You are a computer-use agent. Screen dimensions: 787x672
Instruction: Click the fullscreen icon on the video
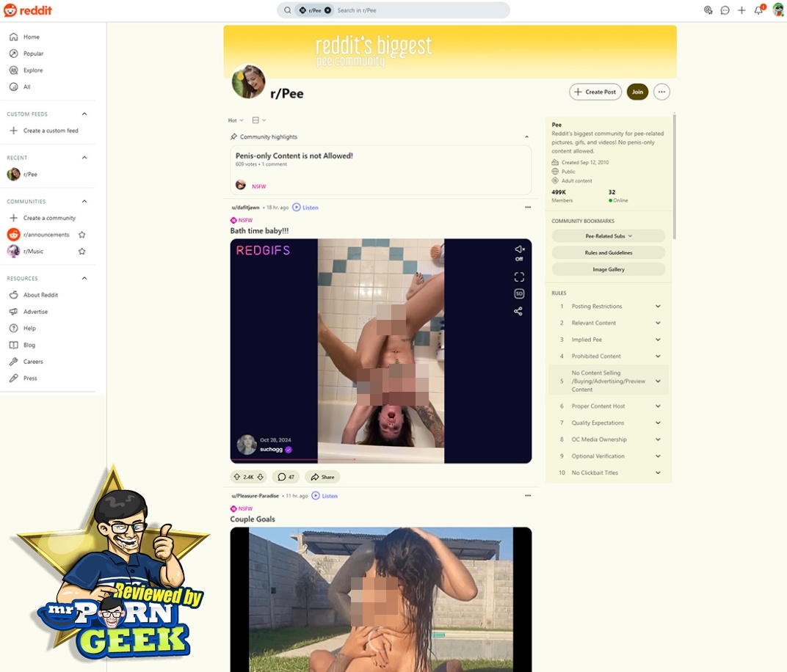pyautogui.click(x=519, y=277)
